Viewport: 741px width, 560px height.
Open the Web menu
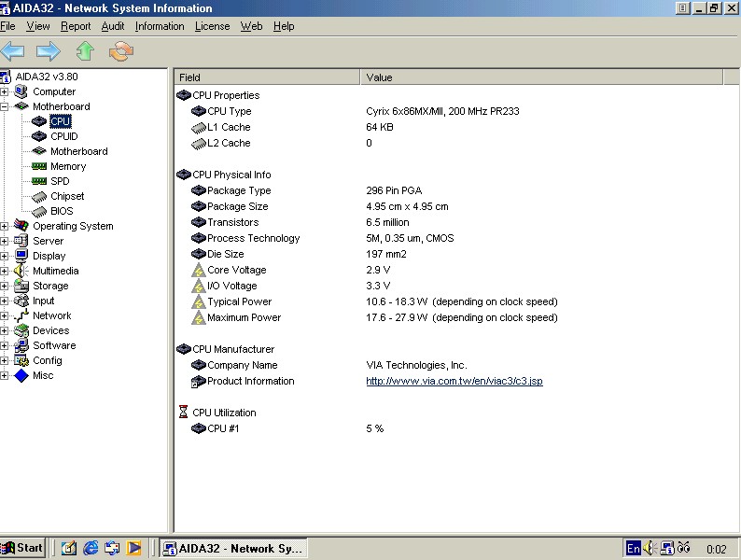[251, 26]
